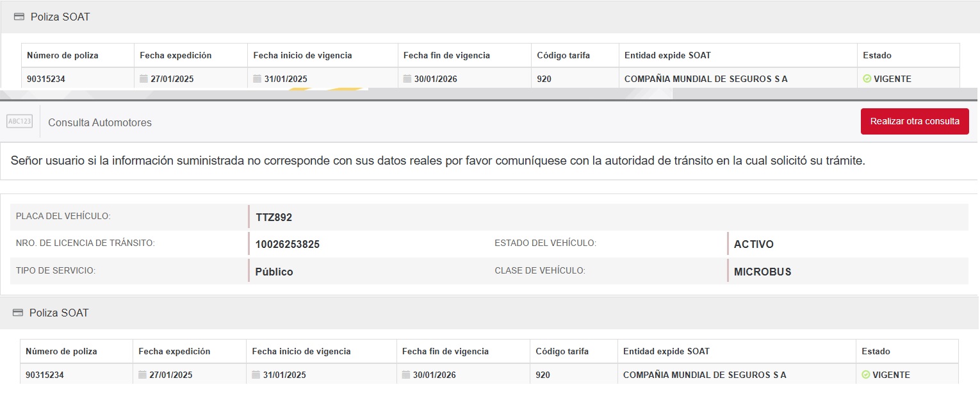980x394 pixels.
Task: Click the Realizar otra consulta button
Action: point(914,122)
